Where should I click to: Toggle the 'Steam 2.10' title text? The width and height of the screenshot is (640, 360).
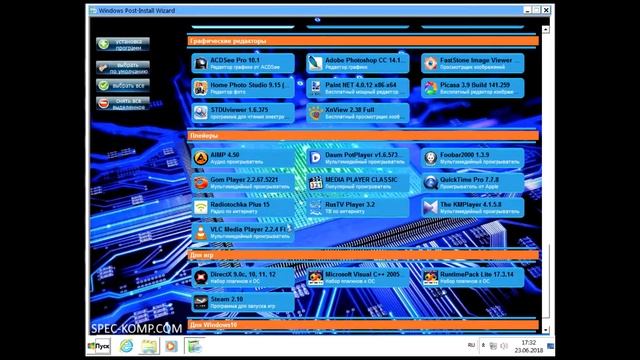click(227, 299)
